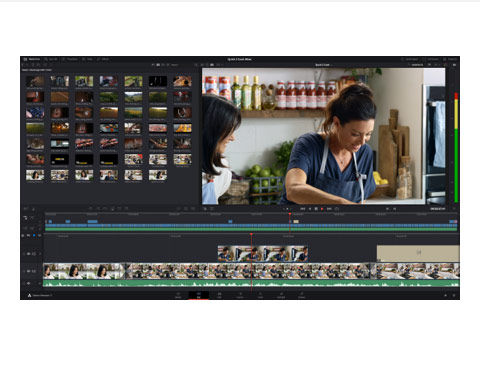480x380 pixels.
Task: Click the green audio waveform track
Action: (x=251, y=283)
